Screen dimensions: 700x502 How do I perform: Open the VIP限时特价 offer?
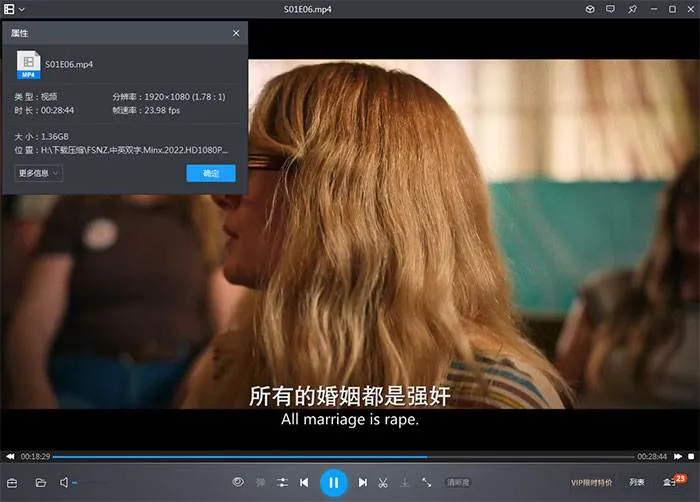tap(592, 483)
